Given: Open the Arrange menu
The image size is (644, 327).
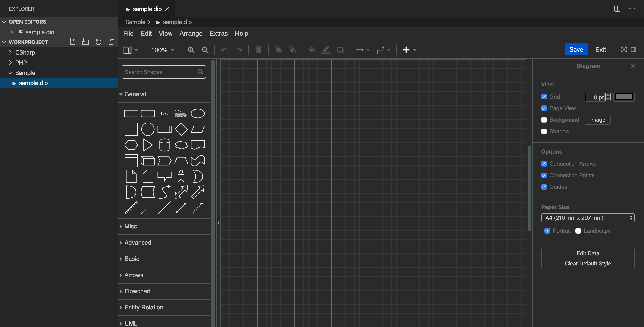Looking at the screenshot, I should click(191, 34).
